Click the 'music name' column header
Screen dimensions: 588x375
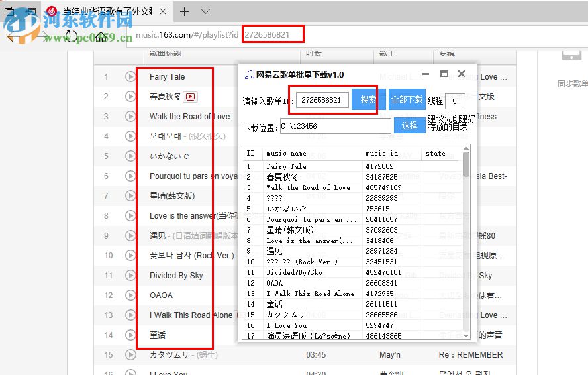click(286, 153)
